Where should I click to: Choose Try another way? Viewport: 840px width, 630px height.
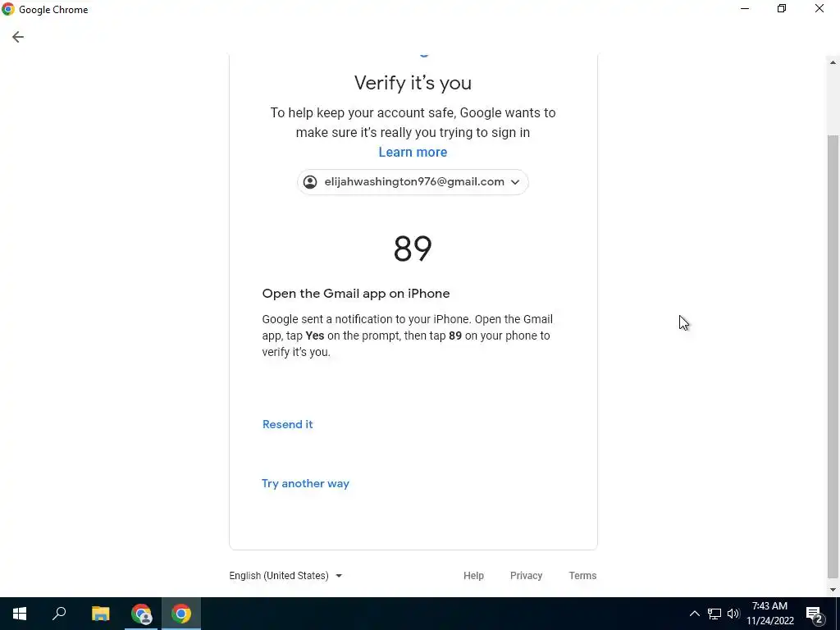pos(305,483)
